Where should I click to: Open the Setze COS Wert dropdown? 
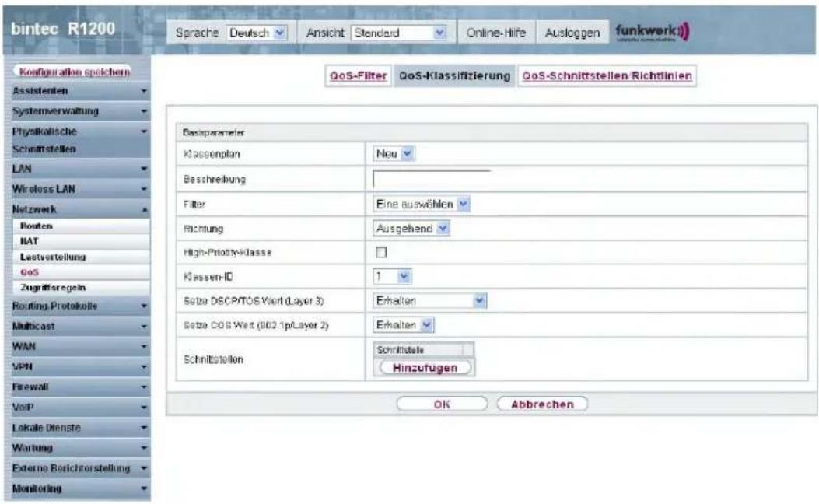click(403, 325)
